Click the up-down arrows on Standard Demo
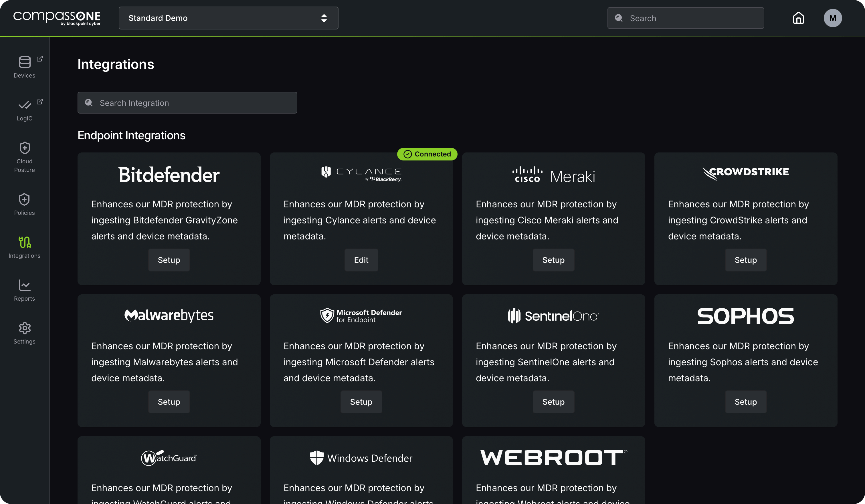 click(324, 18)
